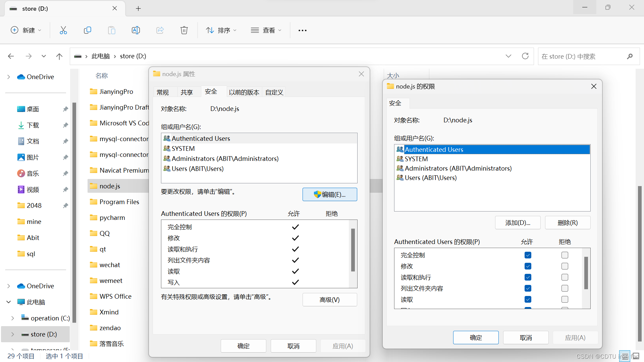Select the Xmind folder
Viewport: 644px width, 362px height.
(104, 312)
